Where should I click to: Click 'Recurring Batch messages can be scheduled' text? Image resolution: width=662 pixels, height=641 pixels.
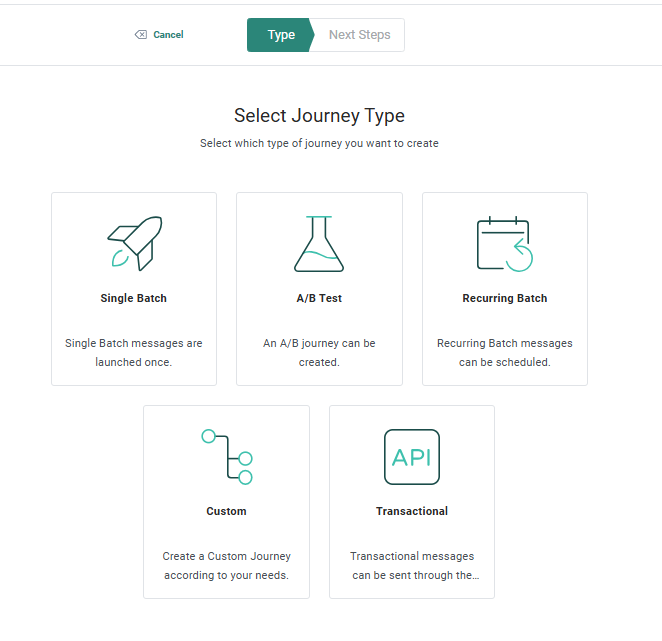point(505,352)
